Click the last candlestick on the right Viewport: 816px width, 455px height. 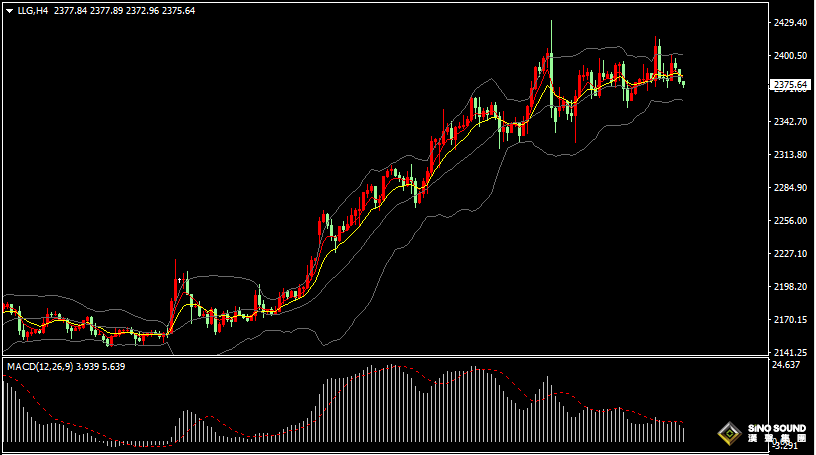click(x=684, y=82)
